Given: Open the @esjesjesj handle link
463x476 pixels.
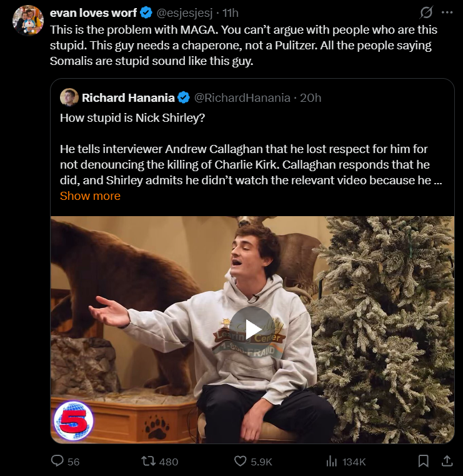Looking at the screenshot, I should point(184,13).
